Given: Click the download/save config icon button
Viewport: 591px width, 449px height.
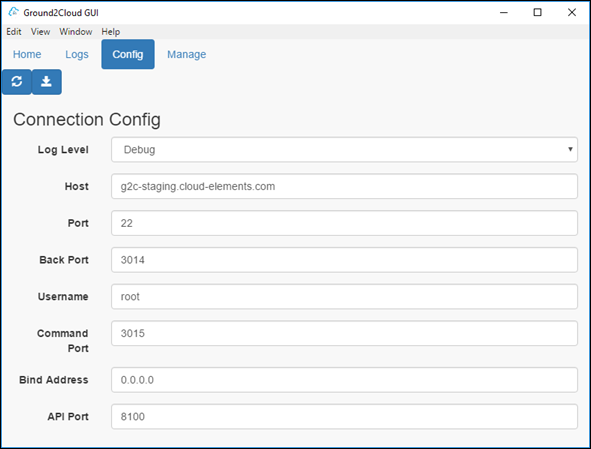Looking at the screenshot, I should [x=46, y=82].
